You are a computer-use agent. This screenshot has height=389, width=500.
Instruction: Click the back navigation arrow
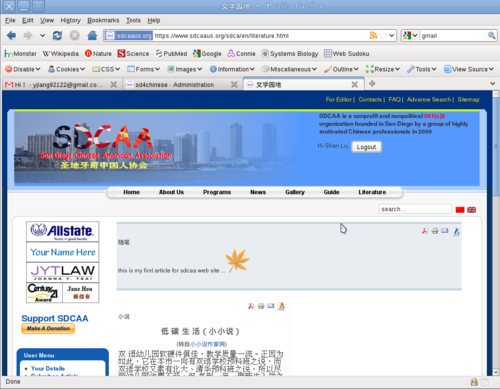(x=11, y=35)
